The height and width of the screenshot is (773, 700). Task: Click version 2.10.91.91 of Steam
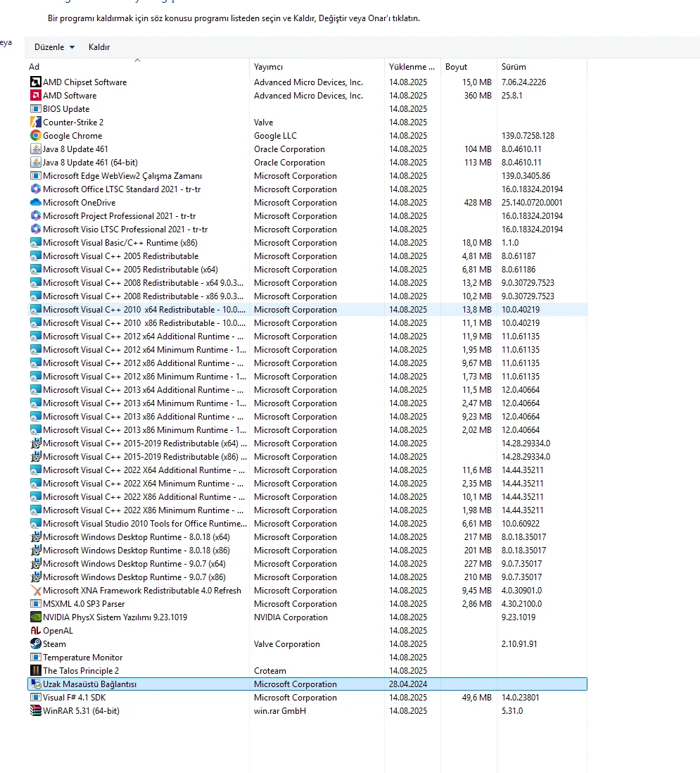(x=519, y=644)
